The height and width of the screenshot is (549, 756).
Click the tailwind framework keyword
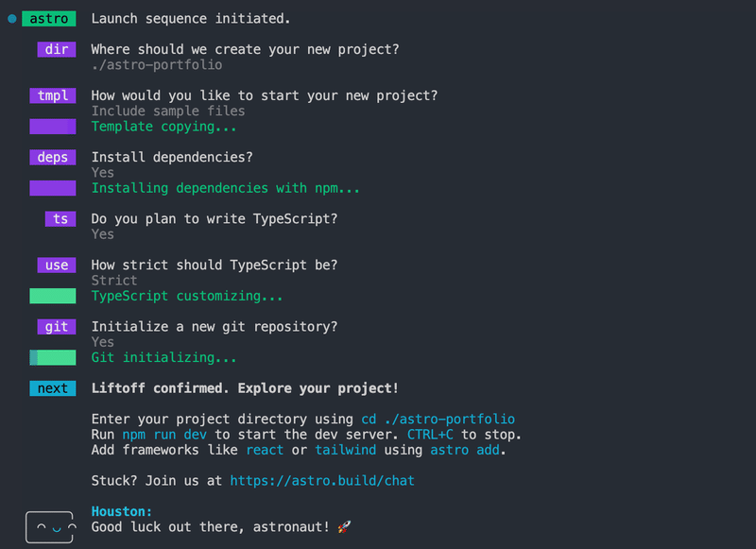tap(345, 450)
